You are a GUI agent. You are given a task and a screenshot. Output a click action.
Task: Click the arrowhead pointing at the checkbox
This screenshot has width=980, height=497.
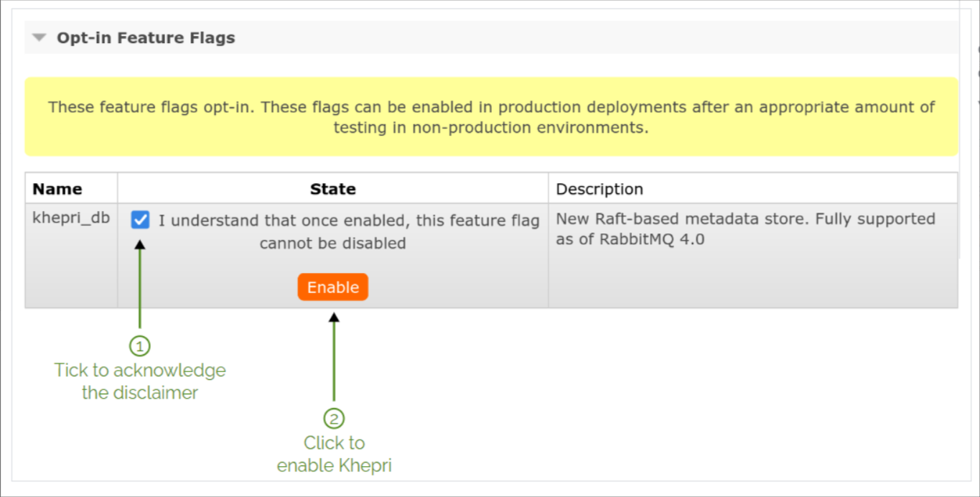140,244
